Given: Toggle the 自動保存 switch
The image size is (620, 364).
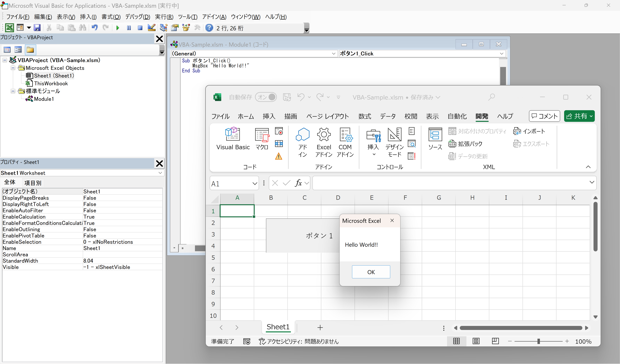Looking at the screenshot, I should click(x=266, y=97).
